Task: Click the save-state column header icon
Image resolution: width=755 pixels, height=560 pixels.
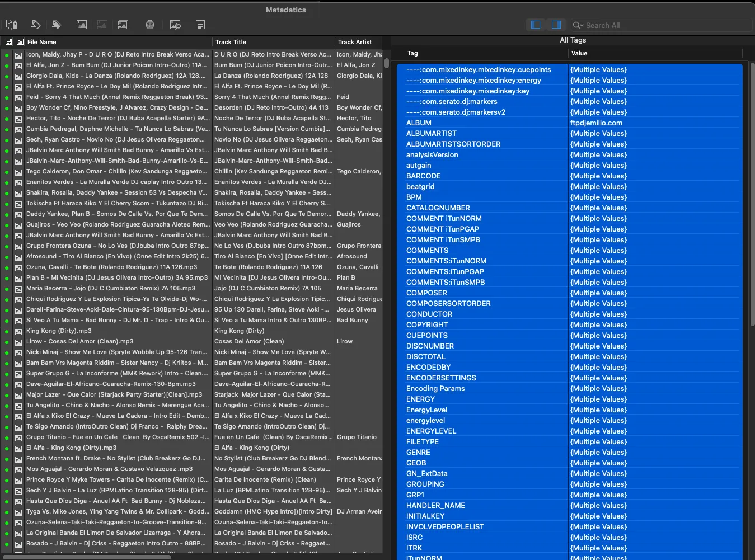Action: pyautogui.click(x=8, y=42)
